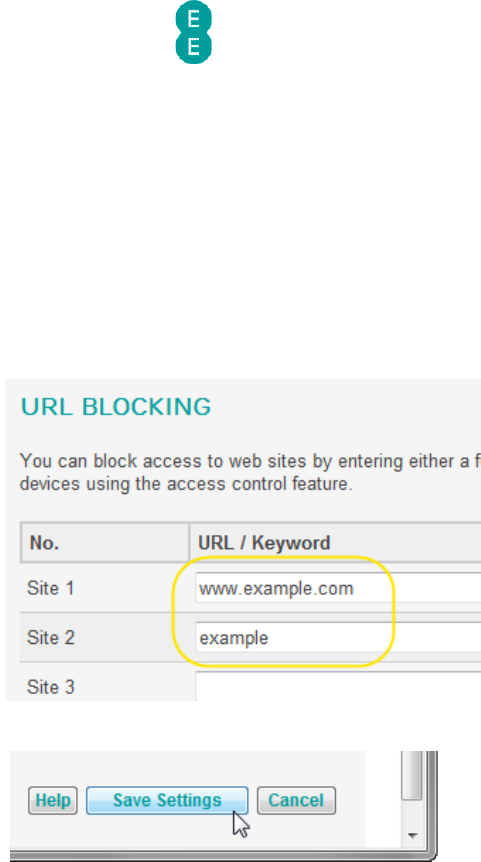Image resolution: width=481 pixels, height=862 pixels.
Task: Click the Save Settings button
Action: (167, 800)
